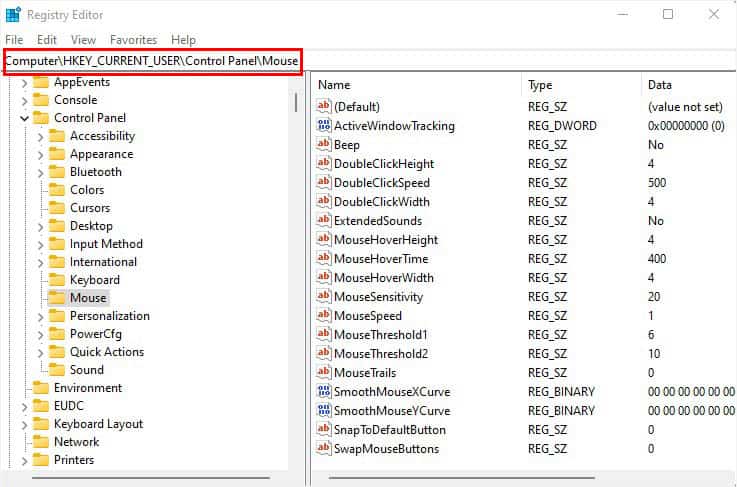Open the Help menu
This screenshot has height=487, width=737.
click(183, 40)
